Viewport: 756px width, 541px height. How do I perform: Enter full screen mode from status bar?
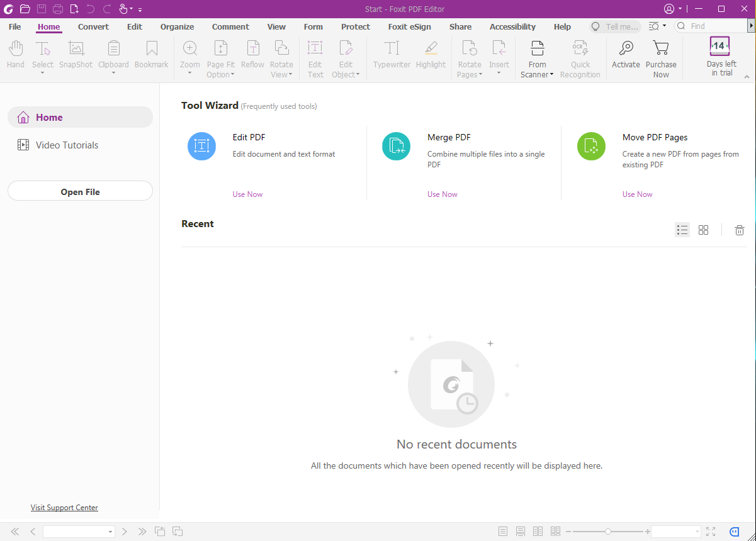[x=711, y=532]
